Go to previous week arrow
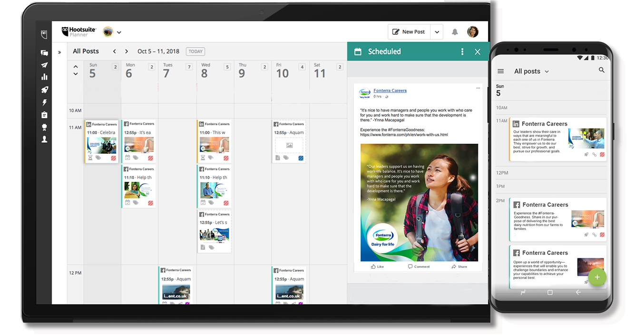Image resolution: width=644 pixels, height=336 pixels. tap(115, 51)
